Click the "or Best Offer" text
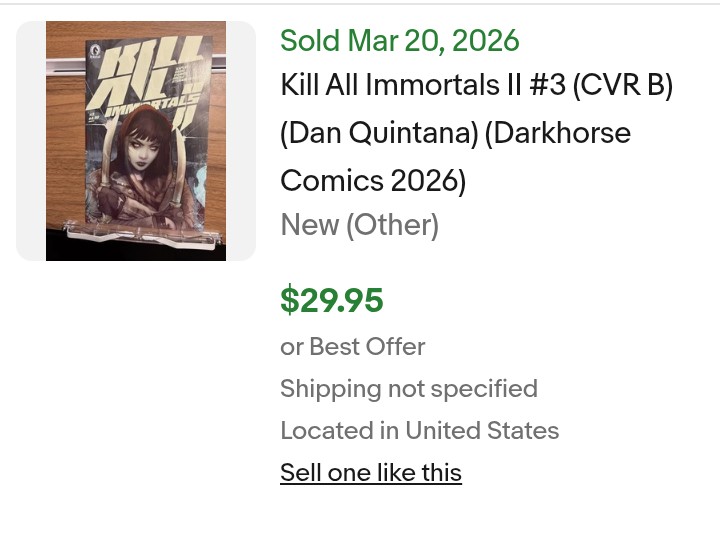Viewport: 720px width, 539px height. [x=353, y=346]
